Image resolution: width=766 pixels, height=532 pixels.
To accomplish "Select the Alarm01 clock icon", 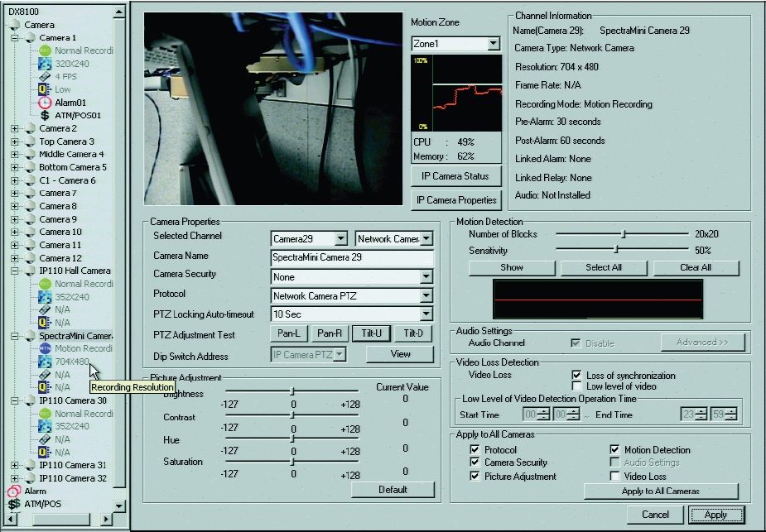I will [x=45, y=103].
